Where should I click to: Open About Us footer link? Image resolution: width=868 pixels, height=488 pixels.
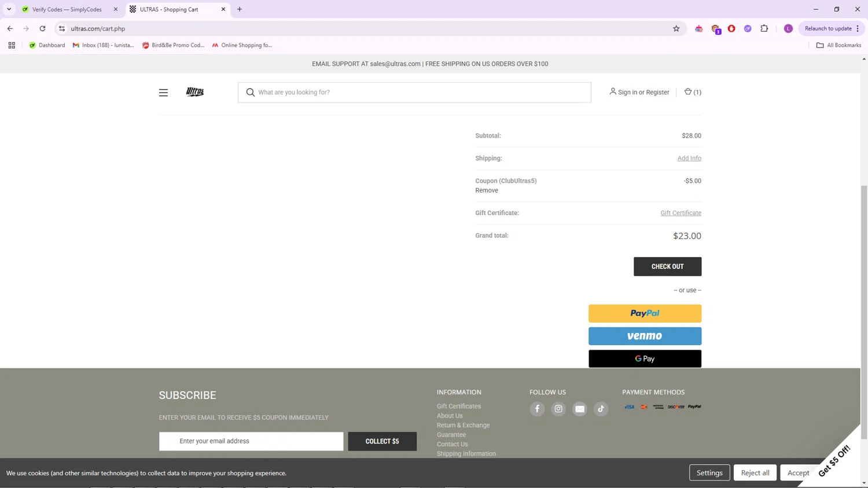(x=450, y=416)
